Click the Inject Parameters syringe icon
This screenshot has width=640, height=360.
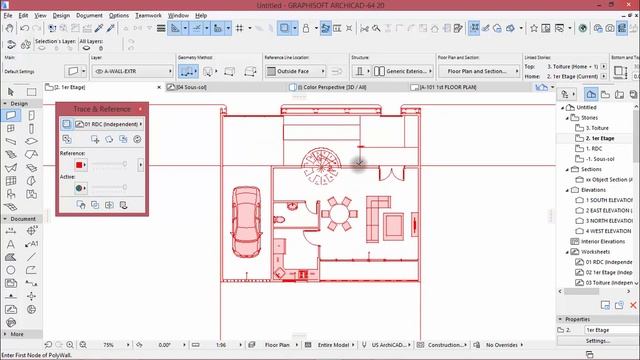[110, 28]
